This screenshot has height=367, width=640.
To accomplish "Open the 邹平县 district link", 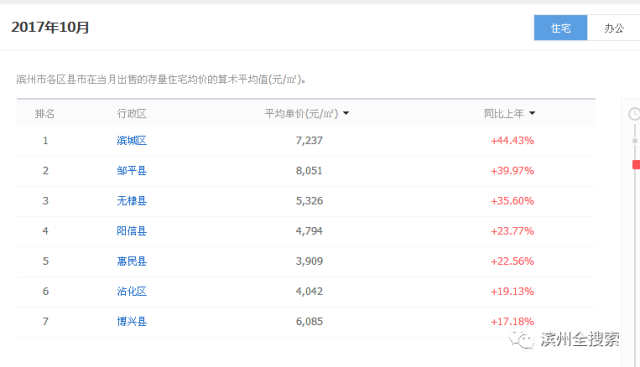I will [131, 171].
